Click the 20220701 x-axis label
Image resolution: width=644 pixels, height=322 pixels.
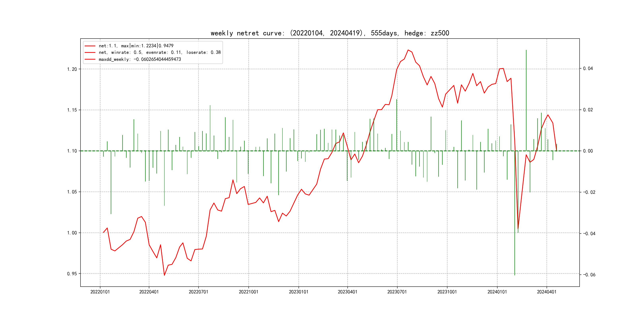pyautogui.click(x=199, y=292)
